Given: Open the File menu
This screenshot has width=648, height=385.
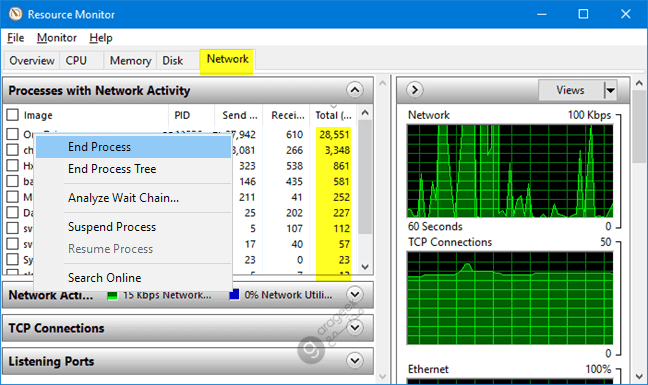Looking at the screenshot, I should click(16, 38).
